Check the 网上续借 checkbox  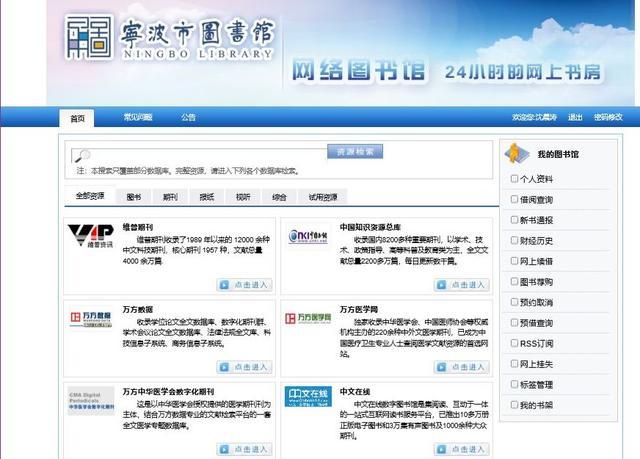point(514,261)
